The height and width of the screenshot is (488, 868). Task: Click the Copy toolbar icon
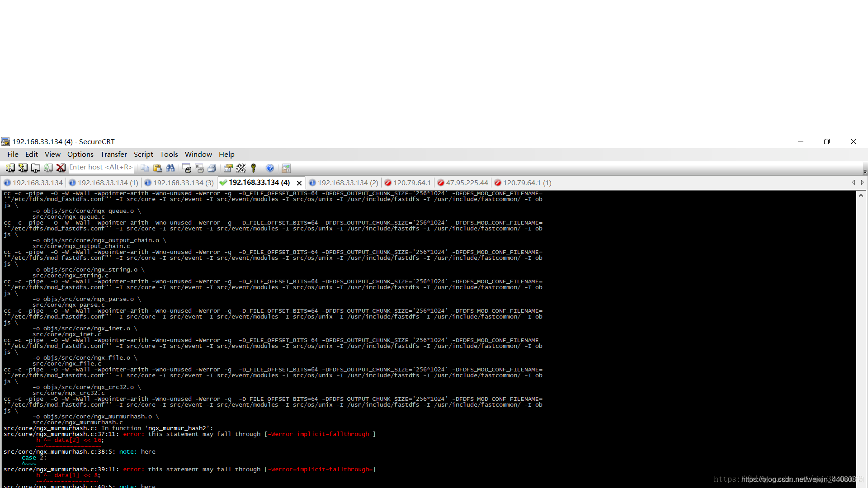point(145,168)
